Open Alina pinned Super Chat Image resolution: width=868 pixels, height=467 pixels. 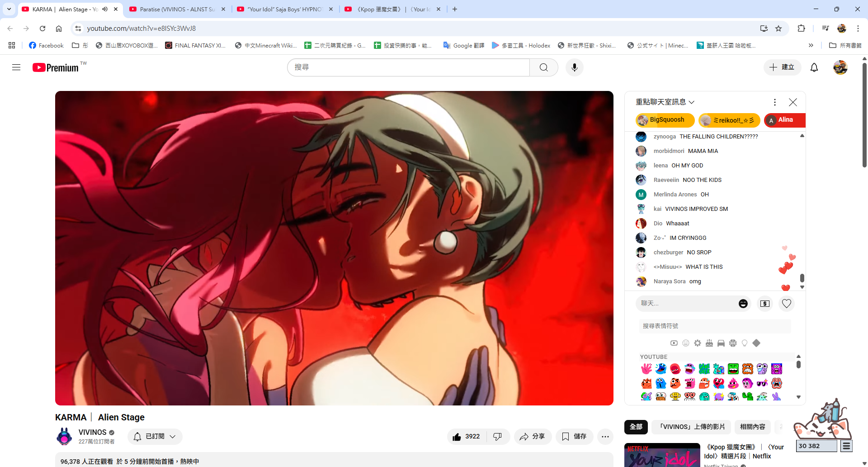[785, 120]
